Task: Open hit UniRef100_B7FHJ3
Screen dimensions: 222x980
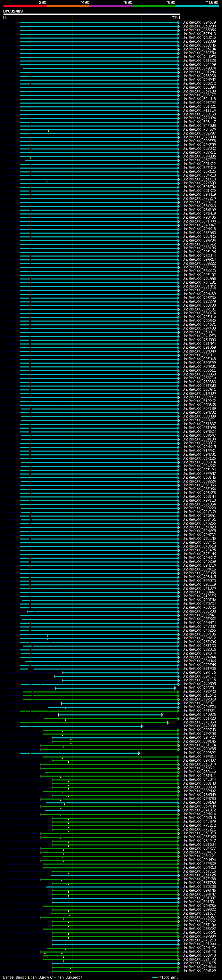Action: [x=199, y=34]
